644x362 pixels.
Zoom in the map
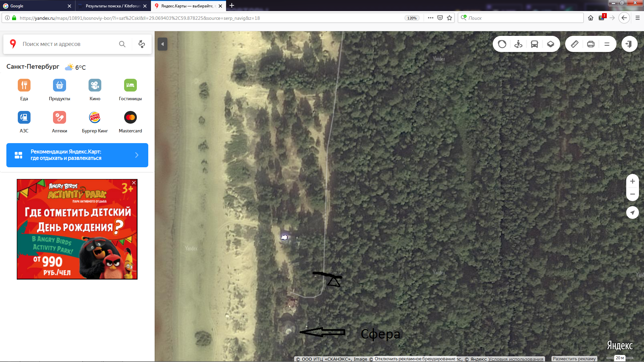632,181
